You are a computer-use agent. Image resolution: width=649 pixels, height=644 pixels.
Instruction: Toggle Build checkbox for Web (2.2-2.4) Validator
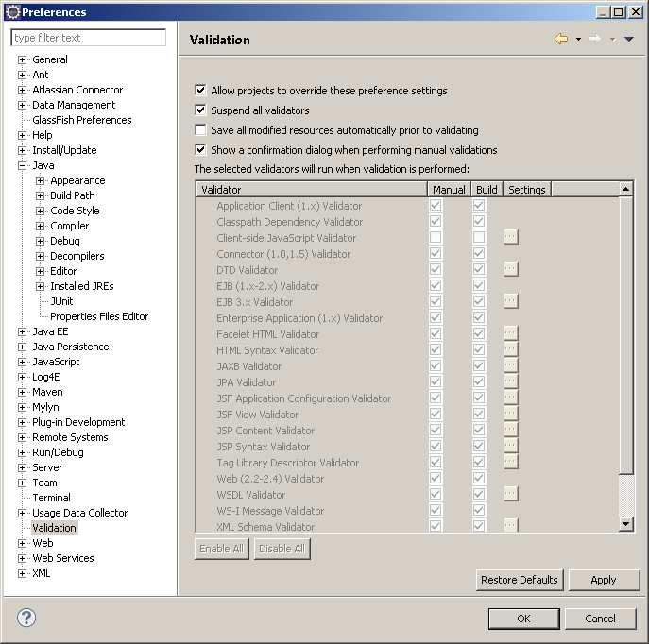479,478
